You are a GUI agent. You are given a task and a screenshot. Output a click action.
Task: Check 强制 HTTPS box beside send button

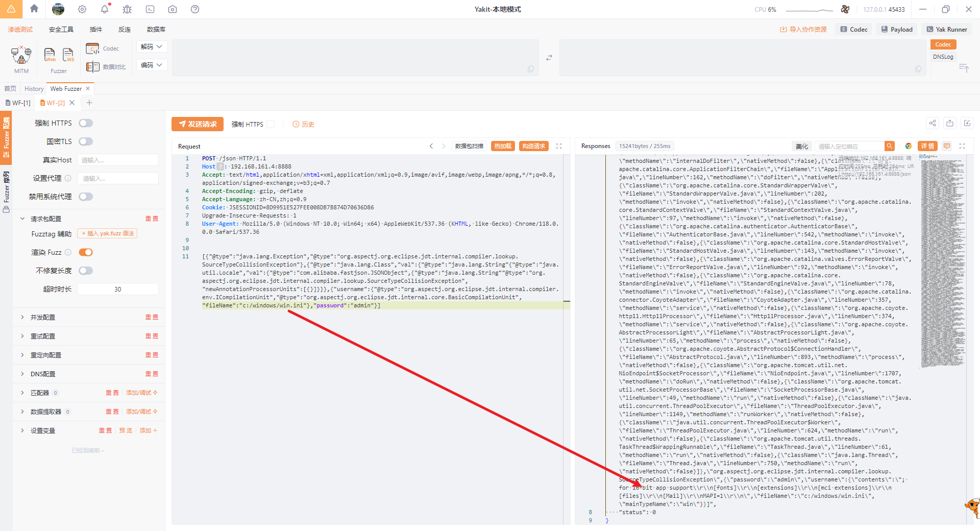coord(271,124)
